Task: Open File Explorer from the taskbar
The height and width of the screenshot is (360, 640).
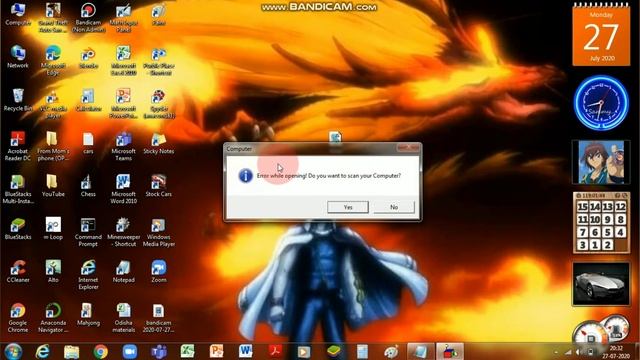Action: coord(71,351)
